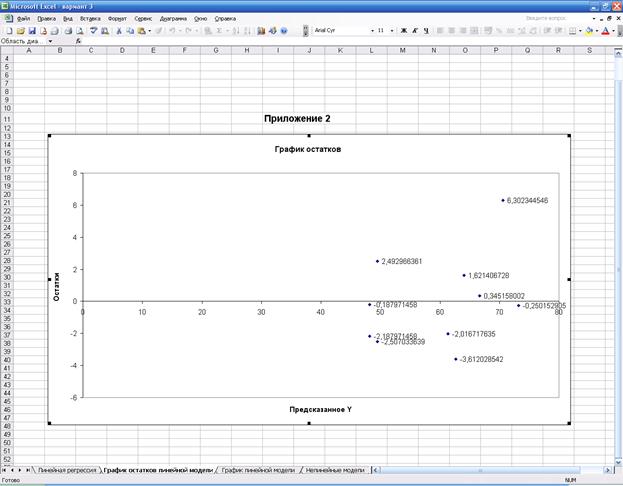Toggle Underline formatting button

(x=426, y=31)
